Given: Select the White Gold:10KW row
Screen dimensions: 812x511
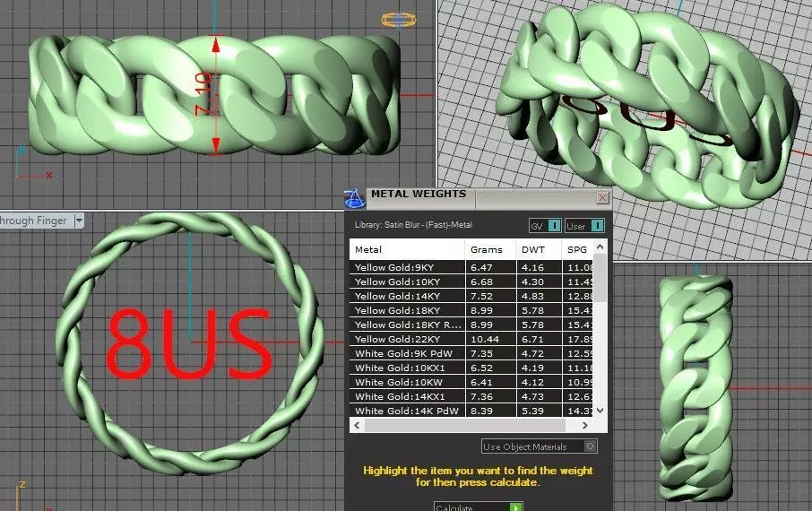Looking at the screenshot, I should coord(471,382).
